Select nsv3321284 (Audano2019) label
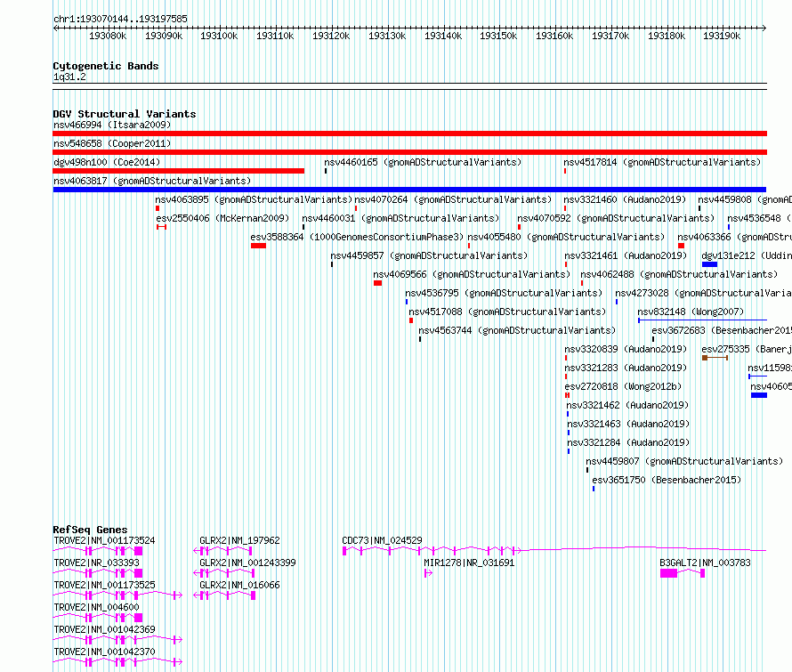The height and width of the screenshot is (672, 792). click(x=628, y=442)
